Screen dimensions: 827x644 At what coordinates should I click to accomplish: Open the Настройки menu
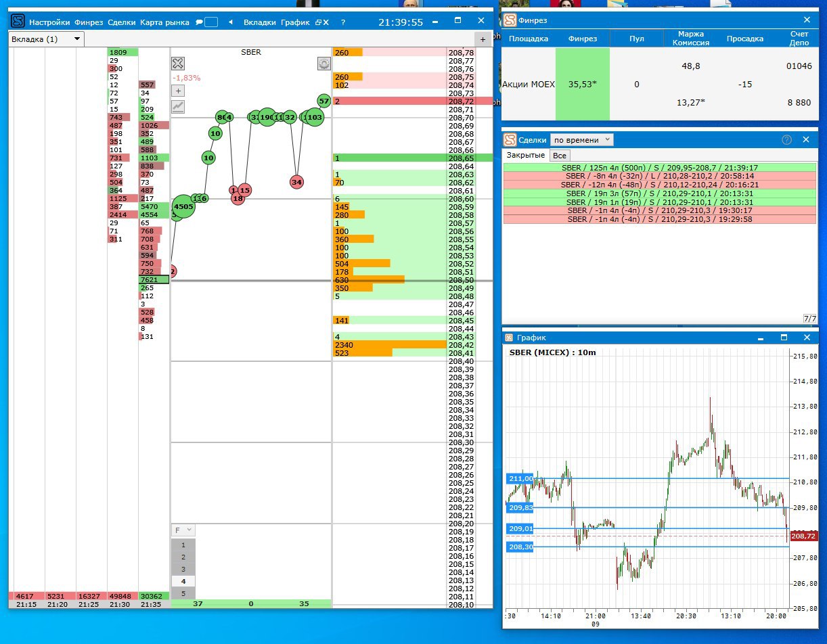coord(49,22)
